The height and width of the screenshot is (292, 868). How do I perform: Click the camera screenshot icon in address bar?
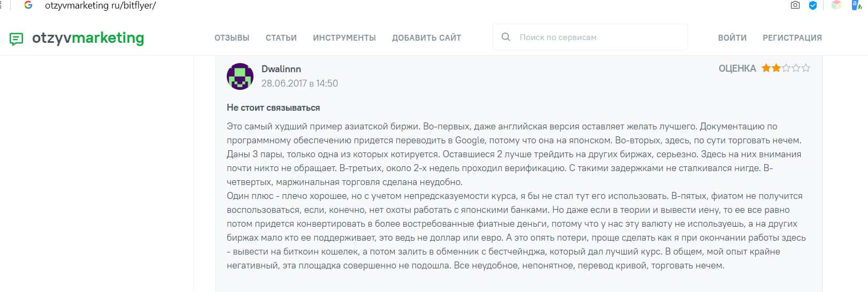coord(795,5)
